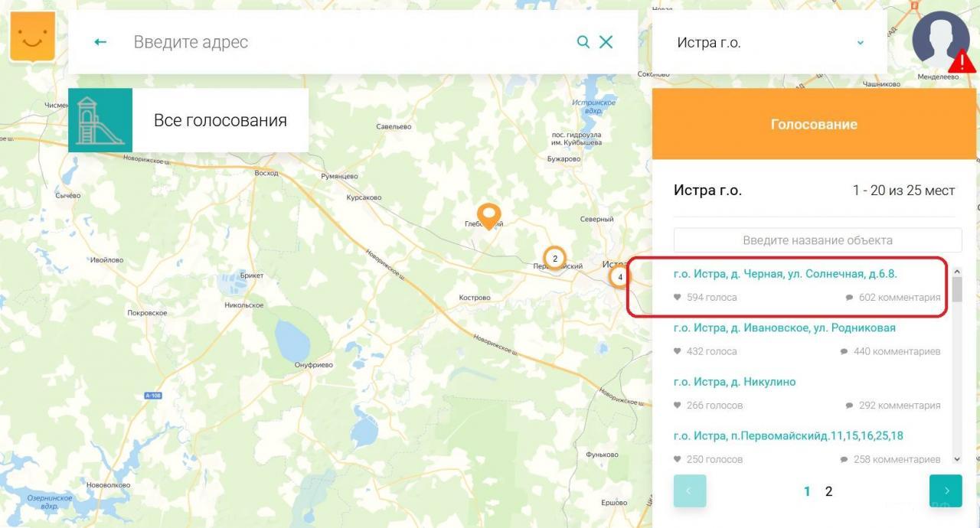
Task: Click the red warning triangle on avatar
Action: pyautogui.click(x=962, y=61)
